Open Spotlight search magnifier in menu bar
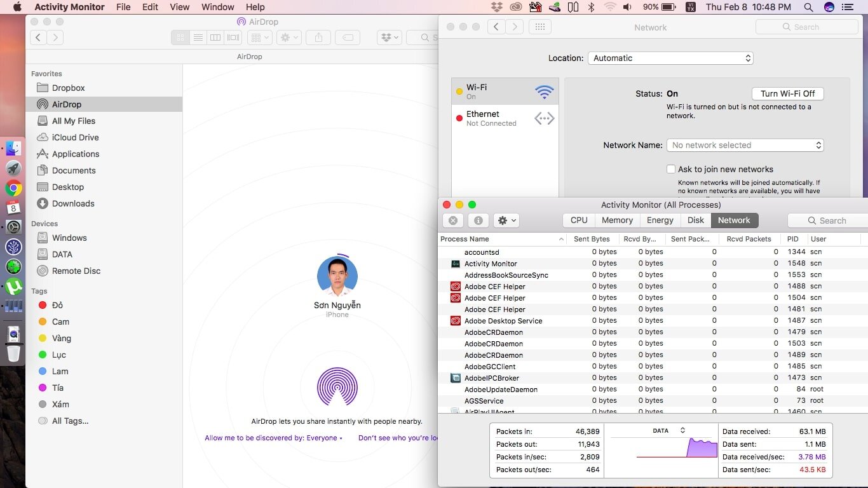 click(808, 7)
